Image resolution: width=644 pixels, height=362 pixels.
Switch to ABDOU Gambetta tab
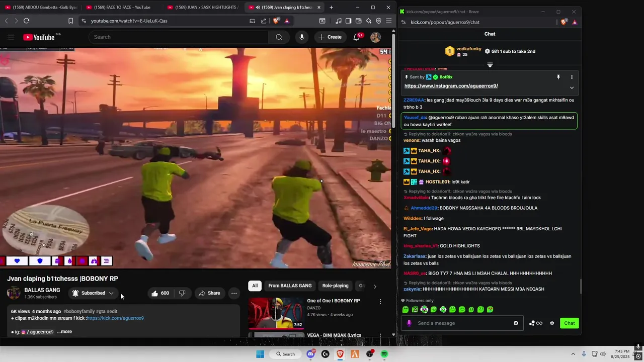click(x=41, y=8)
